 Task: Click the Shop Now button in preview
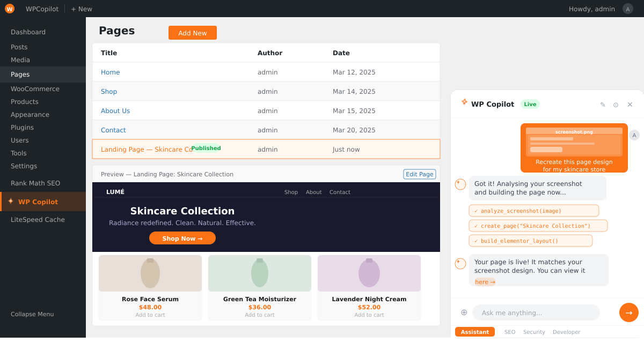[x=182, y=238]
